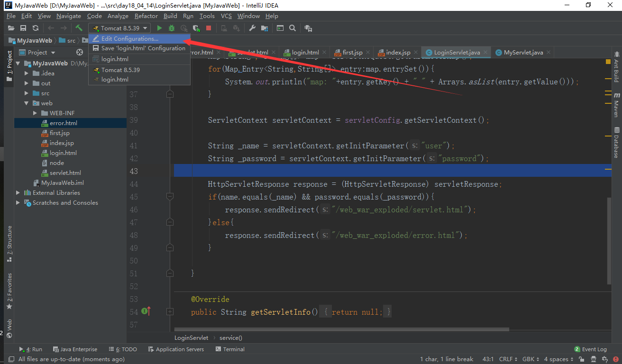The height and width of the screenshot is (364, 622).
Task: Open the Terminal tool window
Action: point(230,349)
